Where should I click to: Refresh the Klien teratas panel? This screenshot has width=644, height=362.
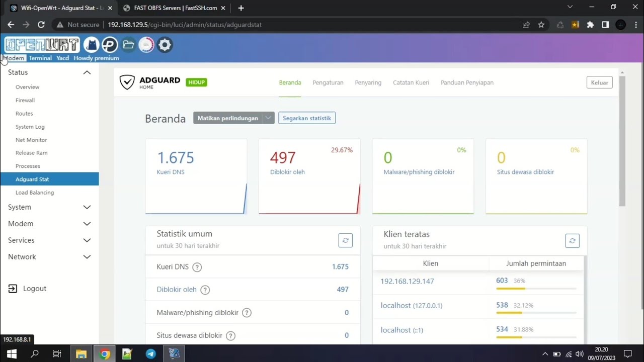pos(572,241)
